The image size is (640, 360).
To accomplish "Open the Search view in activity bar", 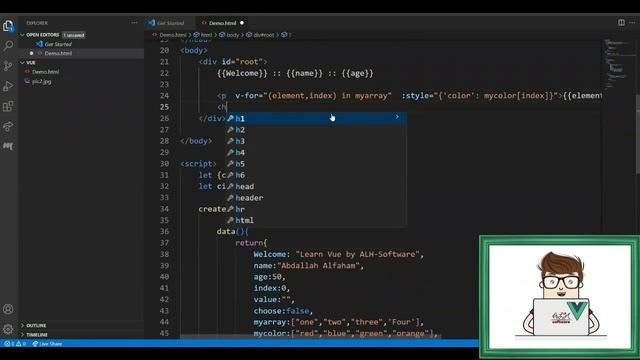I will click(8, 45).
